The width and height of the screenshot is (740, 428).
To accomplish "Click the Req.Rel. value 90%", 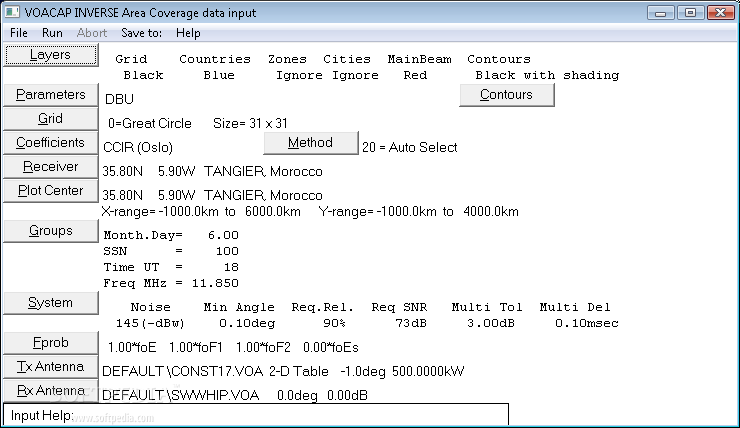I will 335,323.
